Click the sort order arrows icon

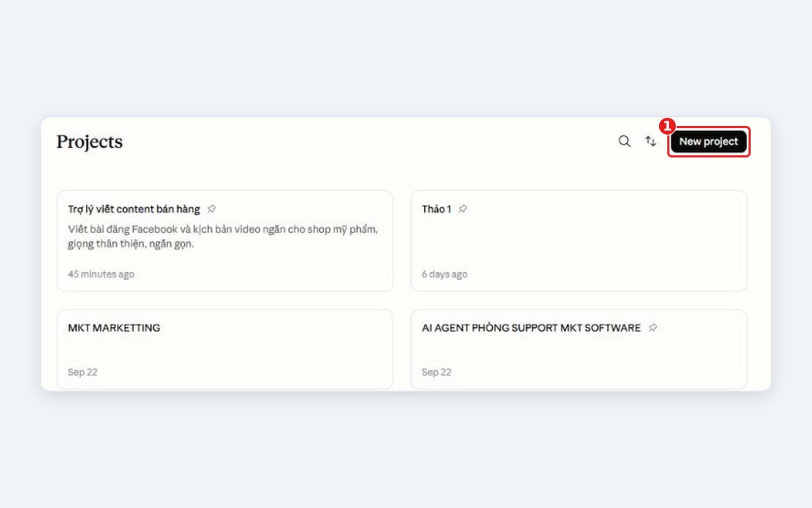click(651, 141)
